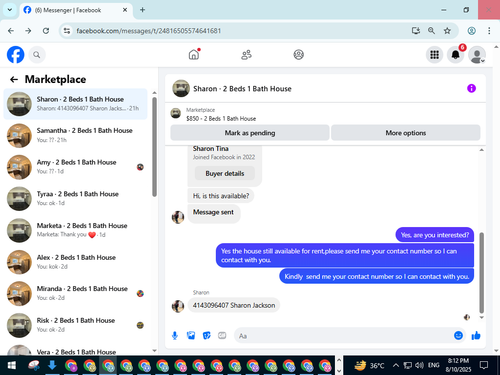Click the 'Kindly send me your contact number' message

(376, 277)
